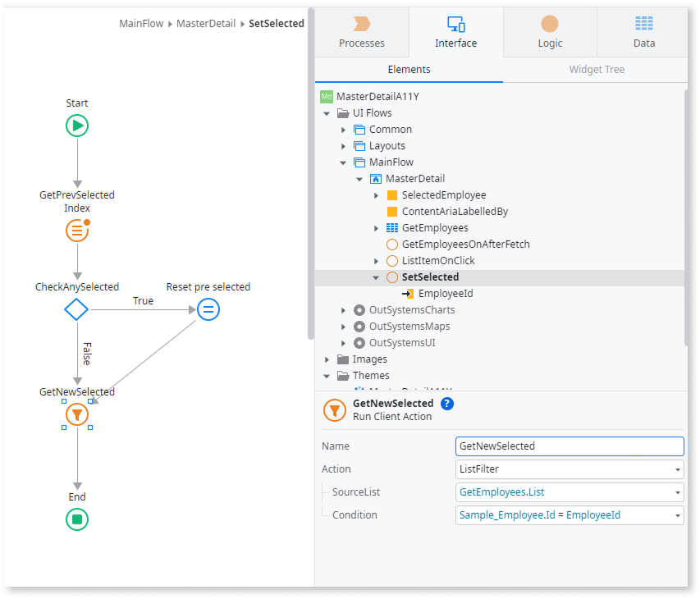This screenshot has width=700, height=599.
Task: Collapse the MasterDetail screen node
Action: click(359, 180)
